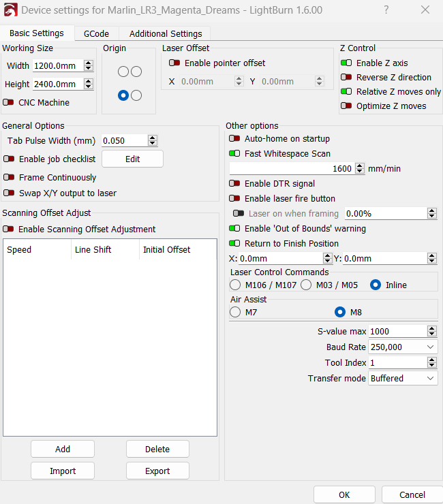Toggle Return to Finish Position
The width and height of the screenshot is (443, 504).
coord(234,243)
